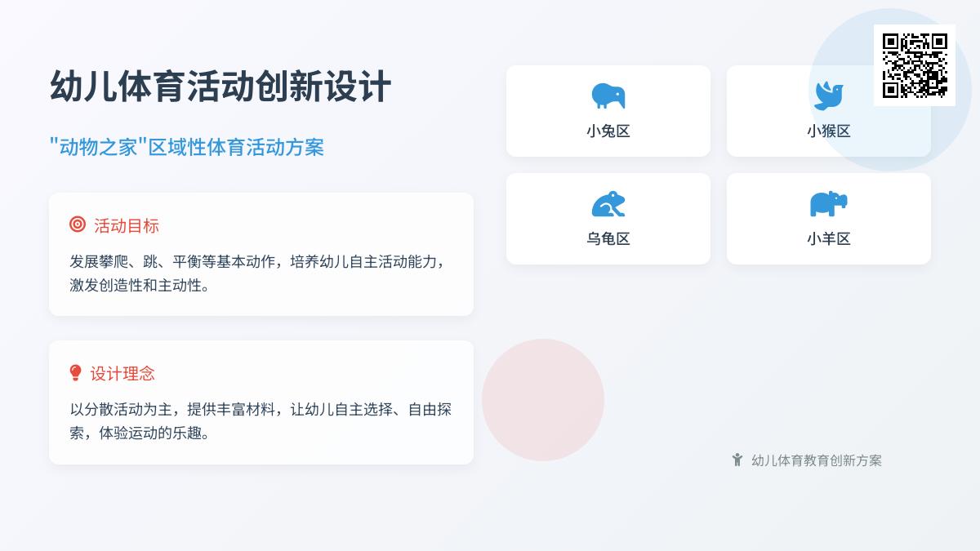
Task: Select the 小兔区 label
Action: [608, 131]
